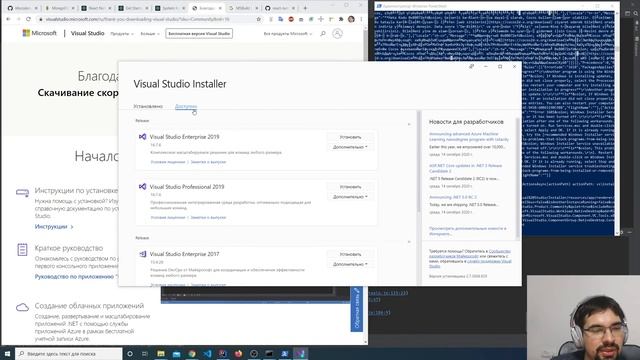Click the sign-in account icon on website
This screenshot has width=640, height=360.
tap(337, 33)
